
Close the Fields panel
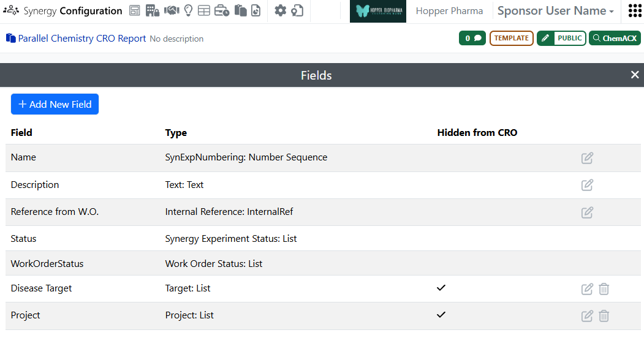[635, 75]
